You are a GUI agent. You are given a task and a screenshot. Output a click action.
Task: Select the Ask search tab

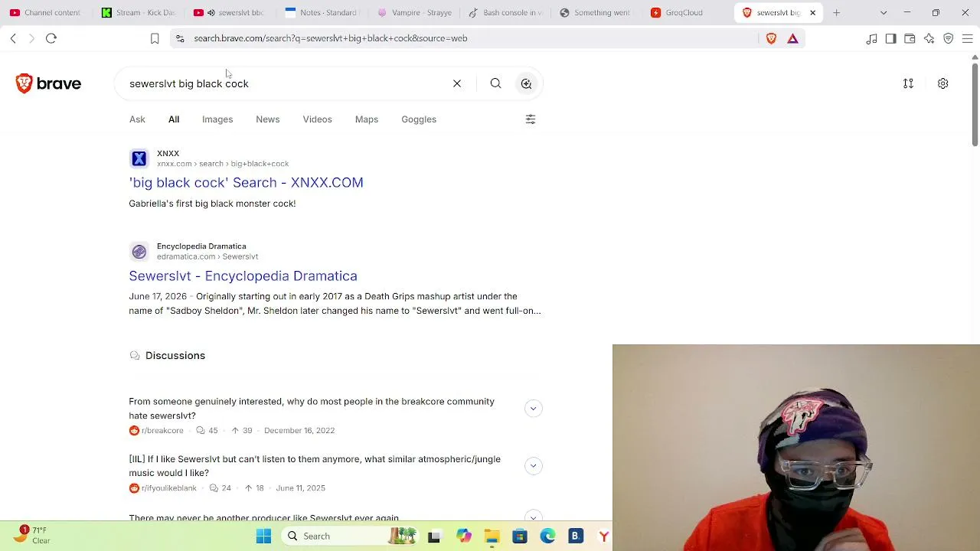137,119
